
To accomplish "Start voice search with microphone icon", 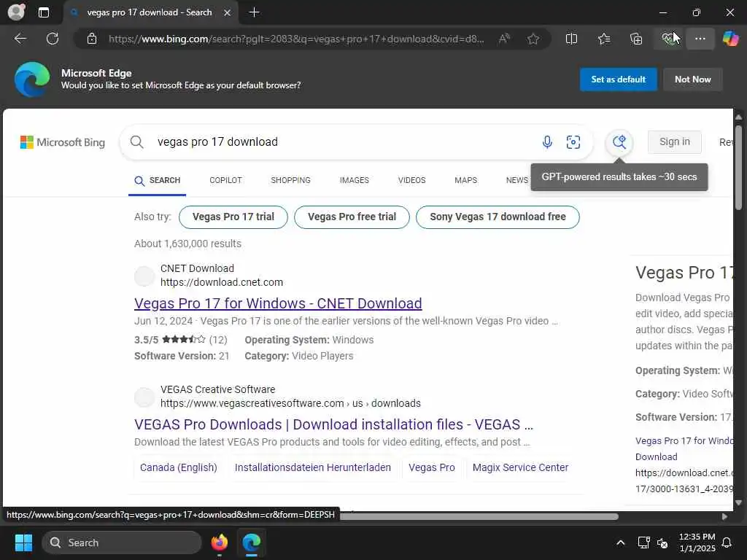I will click(x=547, y=142).
